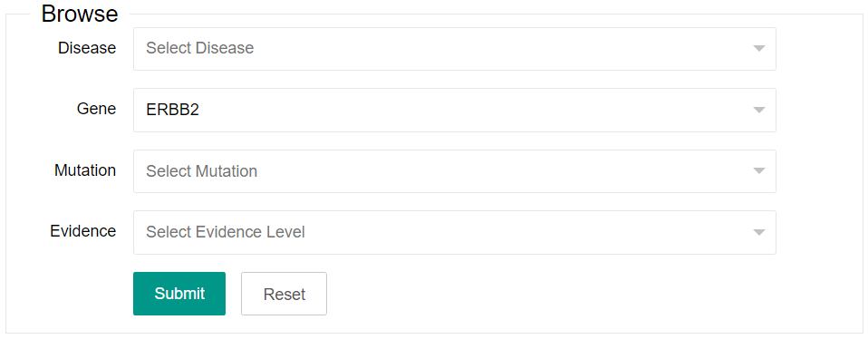The image size is (868, 339).
Task: Reset the browse filters
Action: [x=284, y=294]
